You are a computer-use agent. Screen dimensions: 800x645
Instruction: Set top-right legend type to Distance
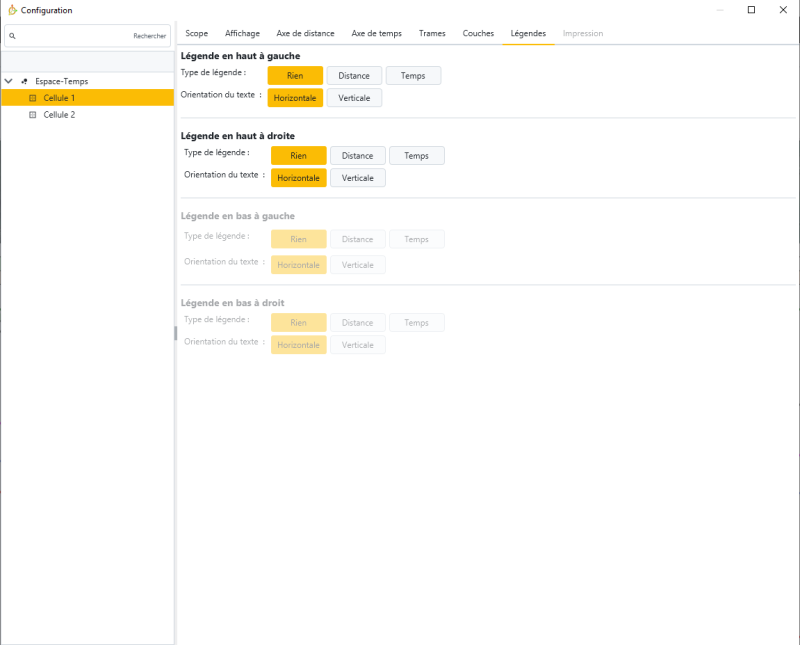pyautogui.click(x=357, y=156)
